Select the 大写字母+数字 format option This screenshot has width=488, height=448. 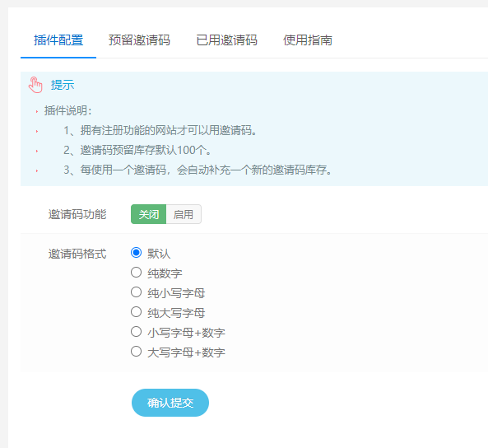(x=136, y=352)
